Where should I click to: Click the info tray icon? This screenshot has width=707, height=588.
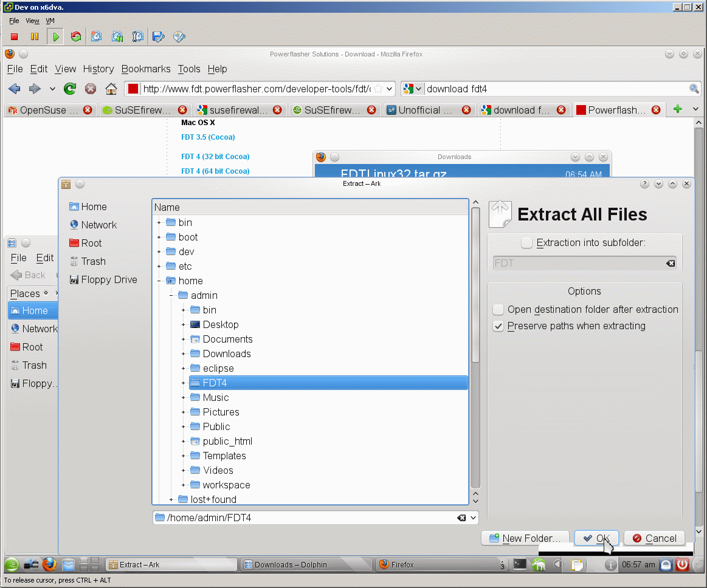coord(610,564)
